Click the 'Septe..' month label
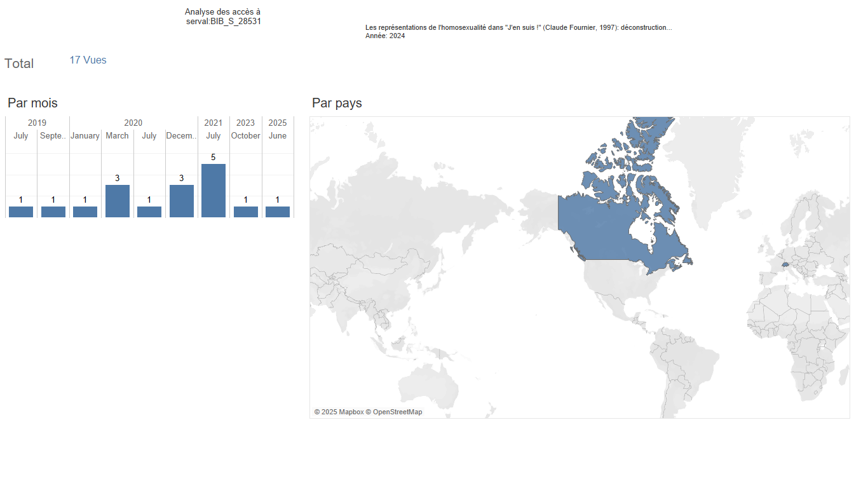This screenshot has height=488, width=868. pyautogui.click(x=53, y=135)
